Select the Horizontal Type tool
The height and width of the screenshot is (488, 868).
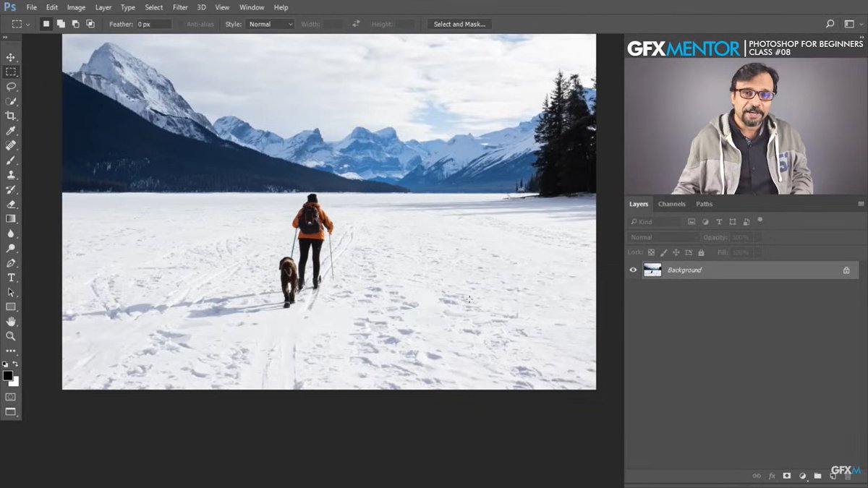click(11, 278)
